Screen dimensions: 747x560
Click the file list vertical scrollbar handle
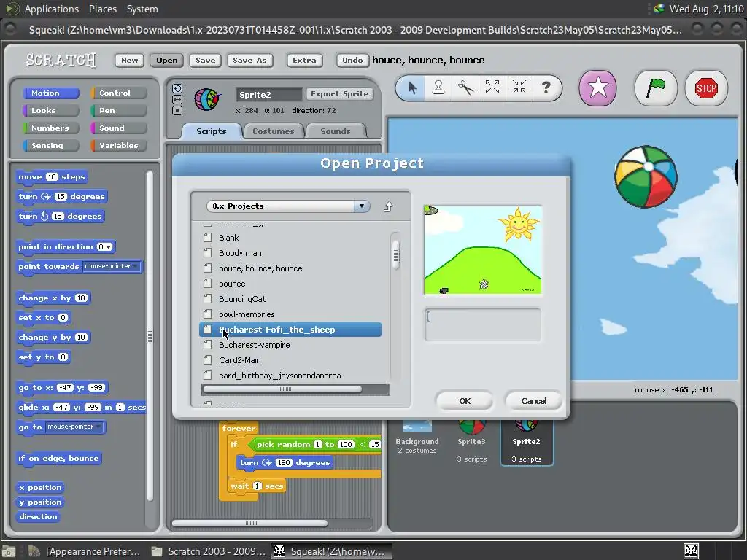[395, 254]
